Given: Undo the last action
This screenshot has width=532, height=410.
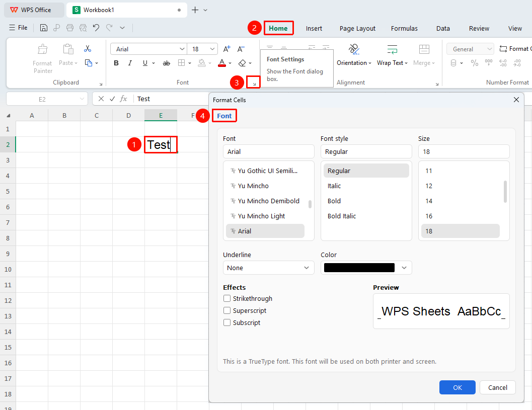Looking at the screenshot, I should [x=96, y=28].
